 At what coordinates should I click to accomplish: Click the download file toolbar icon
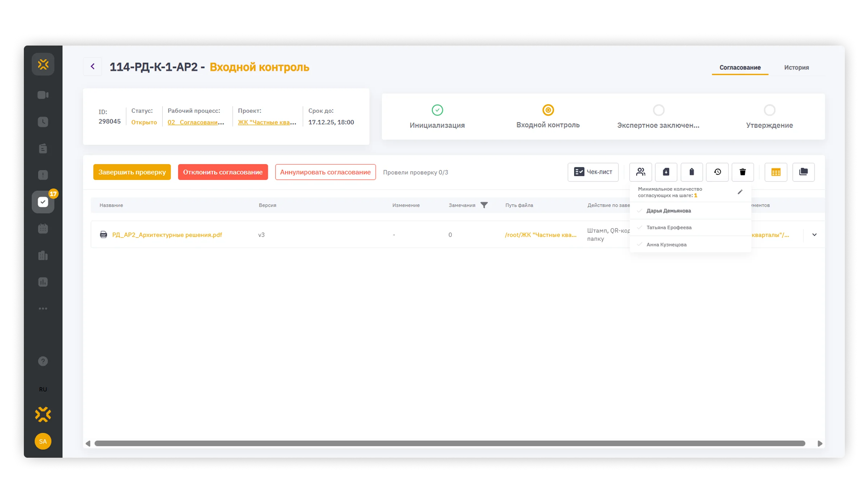(x=666, y=172)
